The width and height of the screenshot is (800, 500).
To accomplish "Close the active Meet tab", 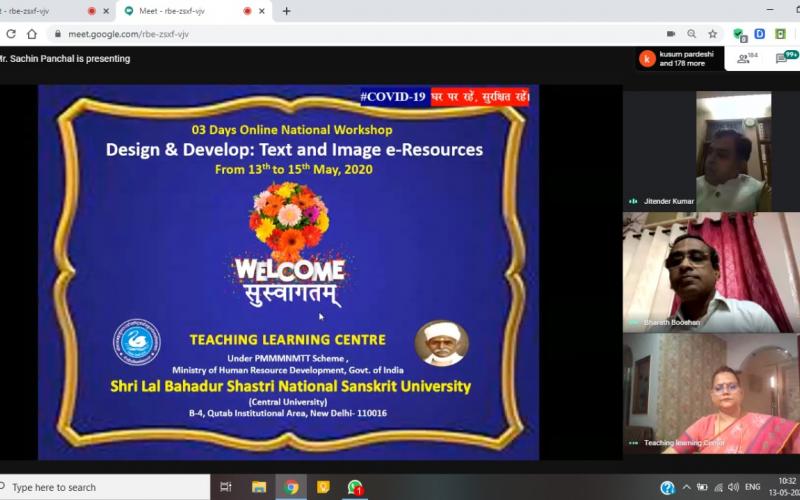I will point(262,11).
